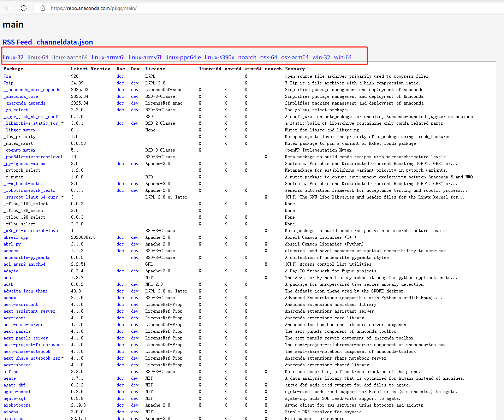
Task: Open the linux-aarch64 platform link
Action: 70,57
